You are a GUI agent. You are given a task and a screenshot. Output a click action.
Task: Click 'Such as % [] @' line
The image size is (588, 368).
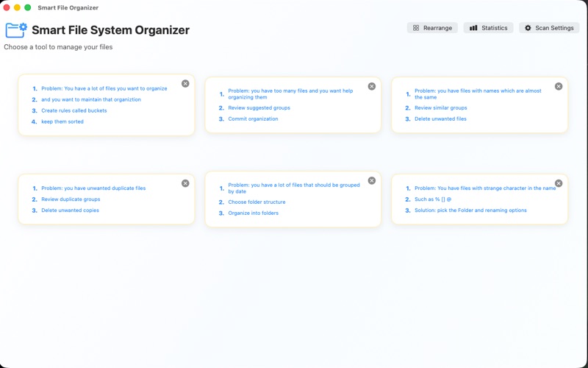[433, 199]
